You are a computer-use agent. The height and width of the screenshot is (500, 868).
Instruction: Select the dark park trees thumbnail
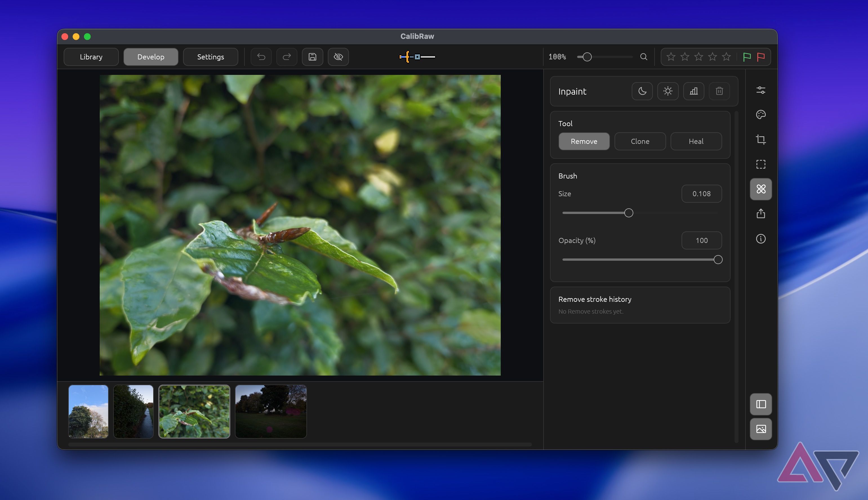(271, 411)
